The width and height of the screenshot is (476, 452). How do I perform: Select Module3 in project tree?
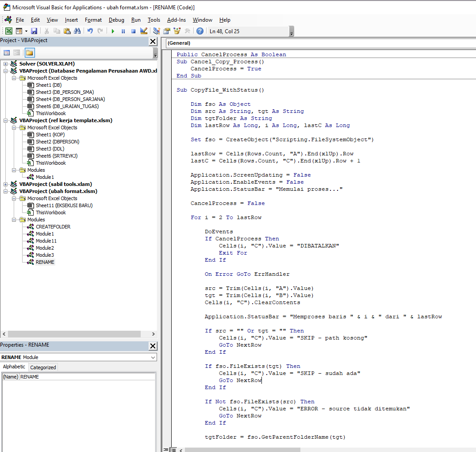tap(45, 255)
